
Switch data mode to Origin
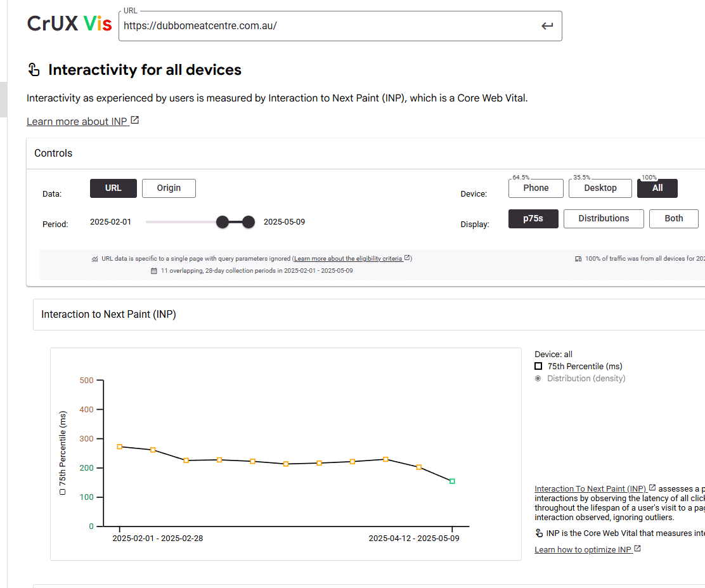click(169, 188)
